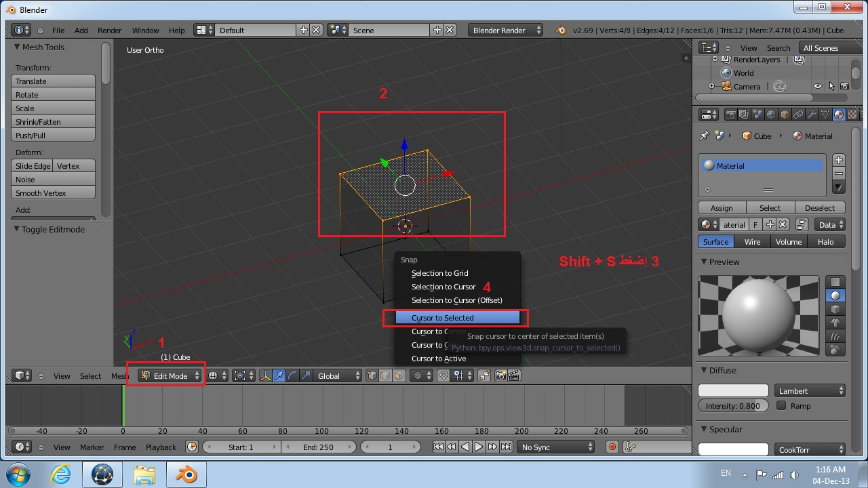Choose Selection to Cursor (Offset) entry
The image size is (868, 488).
click(457, 300)
